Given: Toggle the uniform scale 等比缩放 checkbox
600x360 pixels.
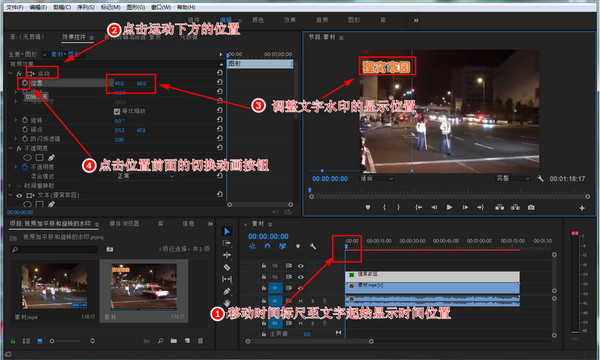Looking at the screenshot, I should pos(117,111).
